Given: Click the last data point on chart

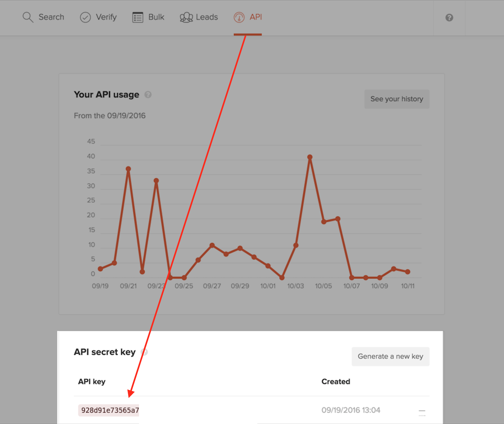Looking at the screenshot, I should pyautogui.click(x=408, y=272).
